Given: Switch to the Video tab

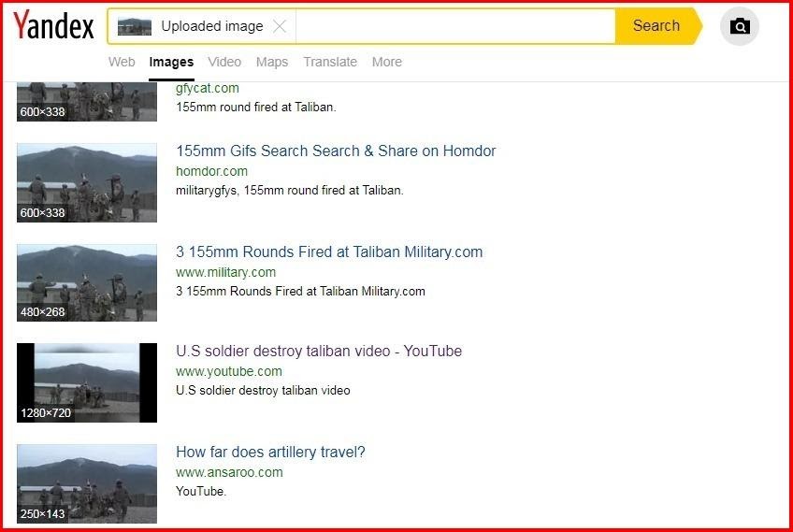Looking at the screenshot, I should 224,62.
